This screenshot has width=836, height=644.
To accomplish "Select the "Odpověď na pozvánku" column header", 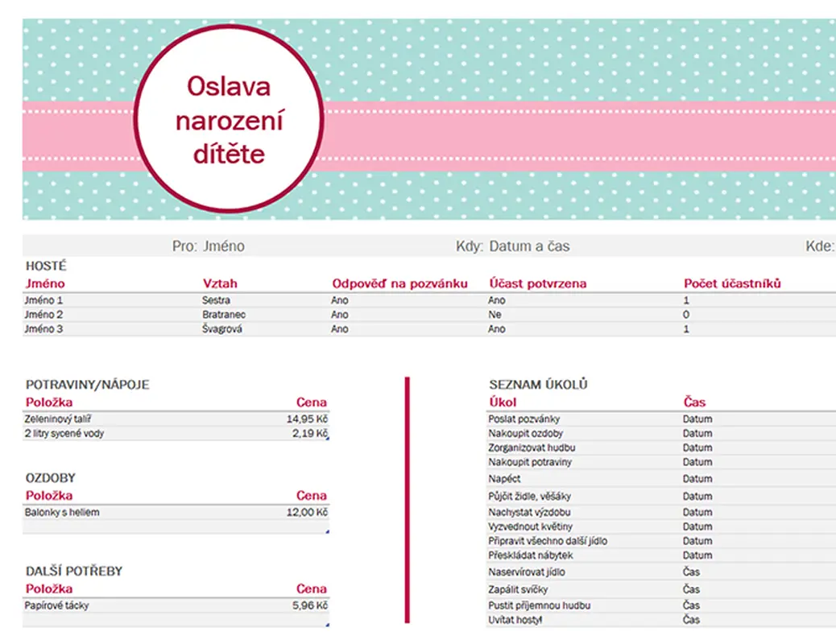I will coord(399,283).
